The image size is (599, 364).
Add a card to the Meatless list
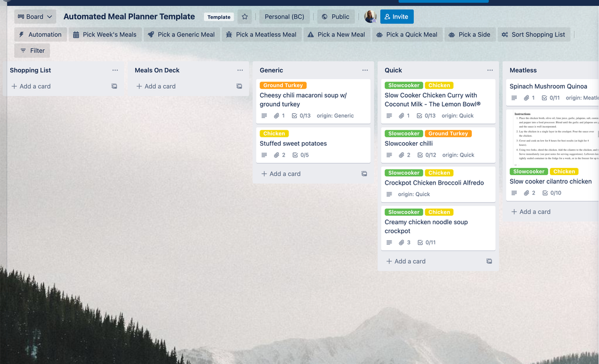(531, 212)
